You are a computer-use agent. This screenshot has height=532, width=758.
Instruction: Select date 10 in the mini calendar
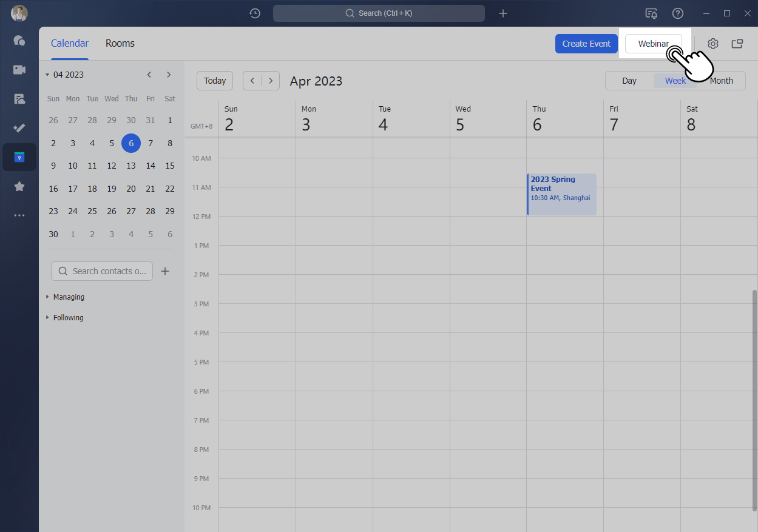point(73,166)
